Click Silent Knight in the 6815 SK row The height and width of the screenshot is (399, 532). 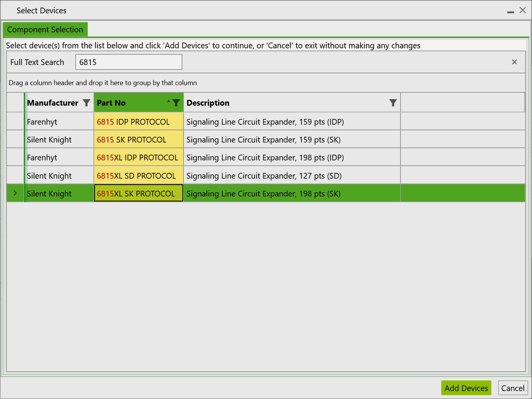pos(49,140)
